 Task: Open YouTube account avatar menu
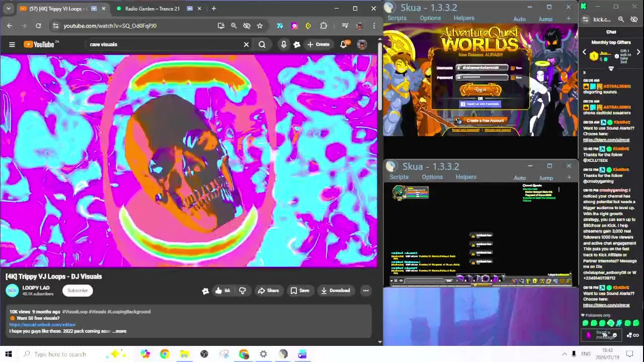[362, 44]
